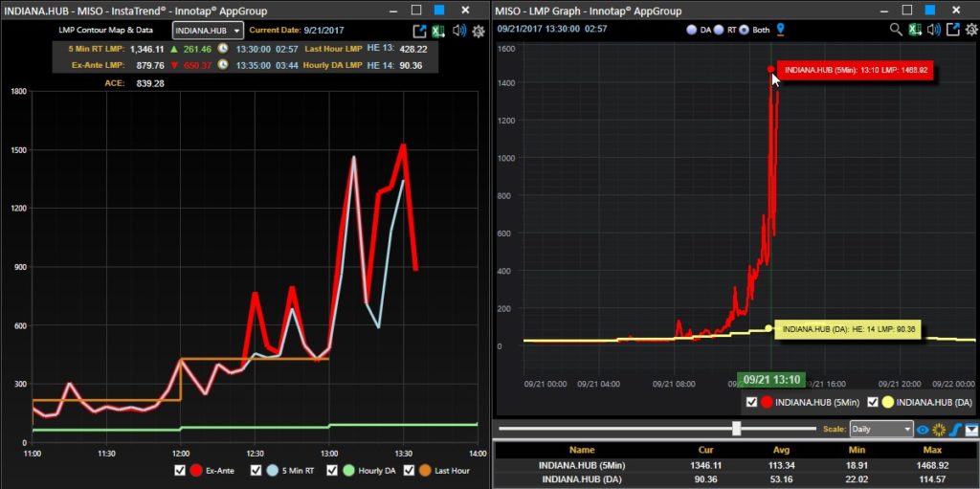The height and width of the screenshot is (489, 980).
Task: Click clock icon in Ex-Ante LMP row
Action: click(x=223, y=65)
